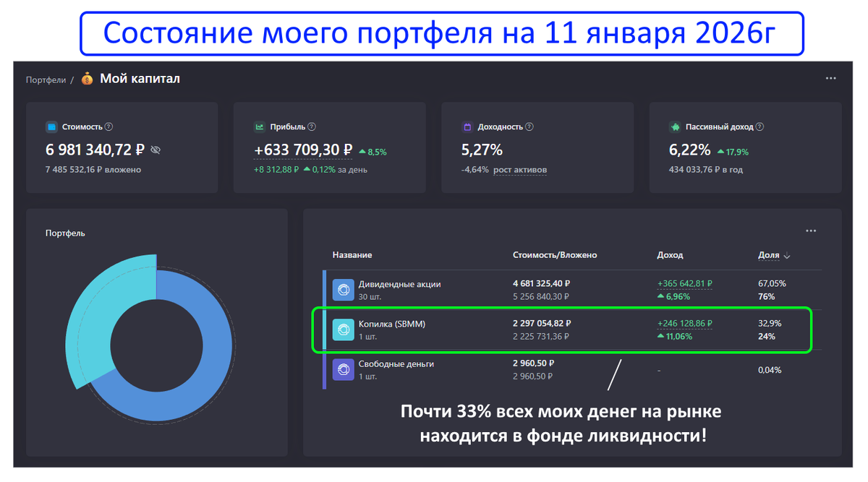The width and height of the screenshot is (868, 482).
Task: Click the +246 128,86 ₽ income value
Action: [x=685, y=324]
